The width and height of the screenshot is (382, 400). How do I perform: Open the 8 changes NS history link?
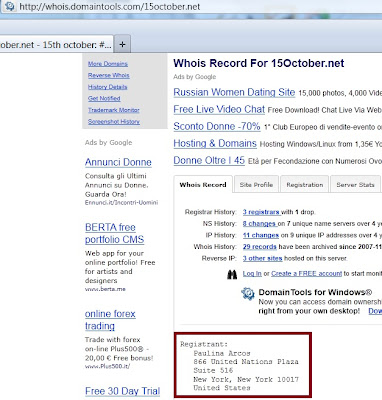point(259,224)
